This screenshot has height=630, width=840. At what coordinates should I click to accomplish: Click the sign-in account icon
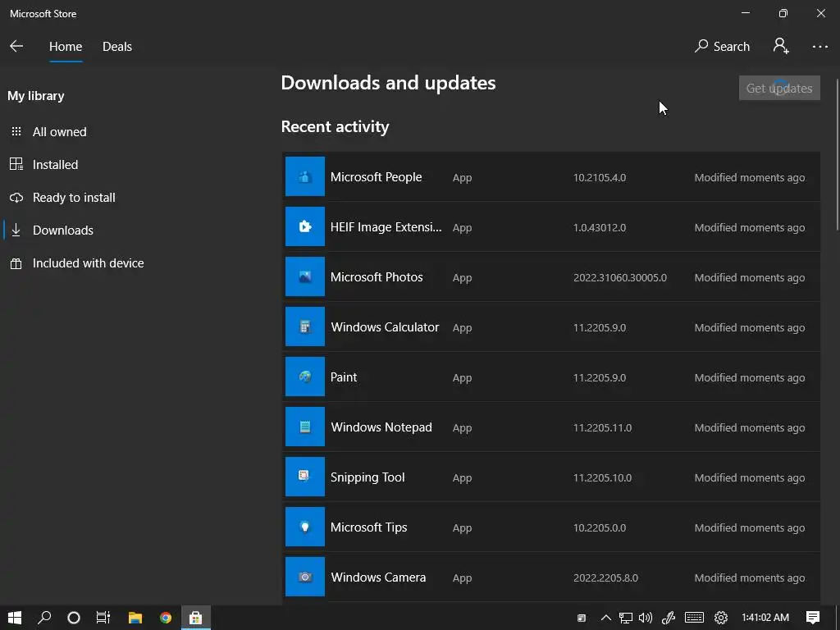pos(781,46)
